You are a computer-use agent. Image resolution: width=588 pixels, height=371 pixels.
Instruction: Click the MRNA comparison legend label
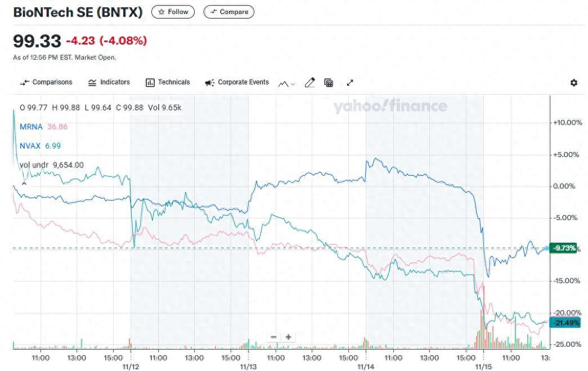click(31, 127)
